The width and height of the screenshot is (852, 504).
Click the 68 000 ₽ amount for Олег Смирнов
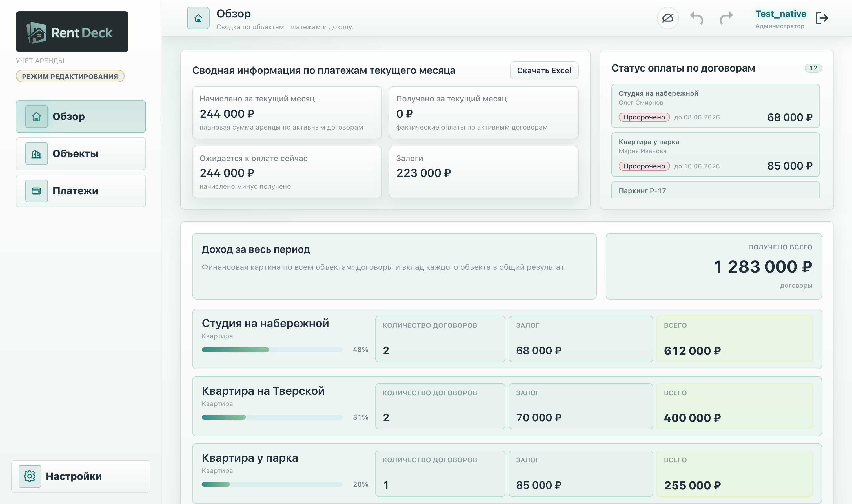(x=789, y=117)
